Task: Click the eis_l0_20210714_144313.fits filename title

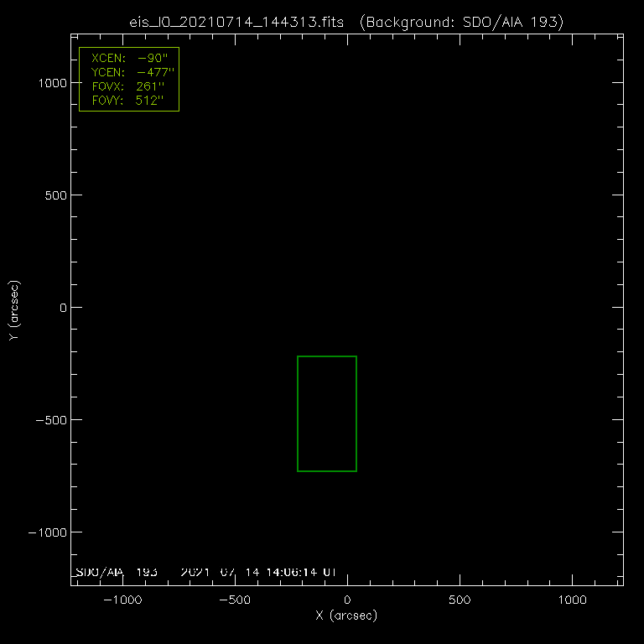Action: pyautogui.click(x=236, y=22)
